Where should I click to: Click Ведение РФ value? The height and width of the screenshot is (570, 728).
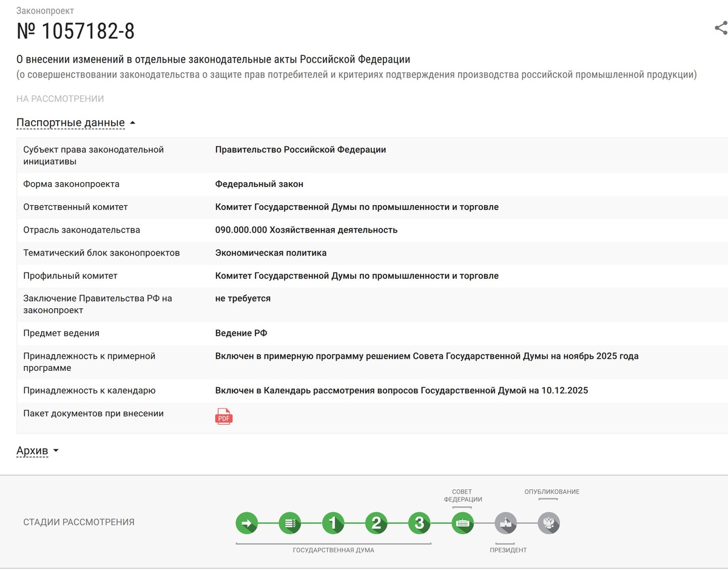tap(241, 333)
